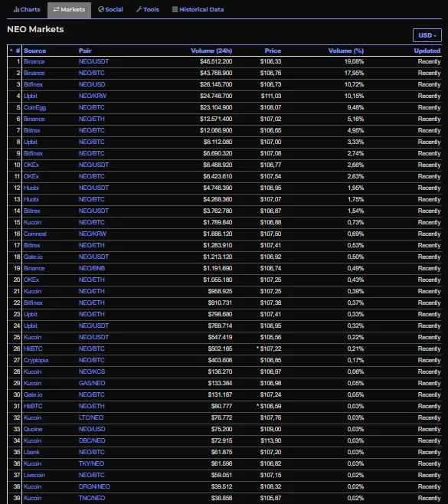Viewport: 448px width, 504px height.
Task: Open the Cryptopia source link
Action: click(36, 360)
